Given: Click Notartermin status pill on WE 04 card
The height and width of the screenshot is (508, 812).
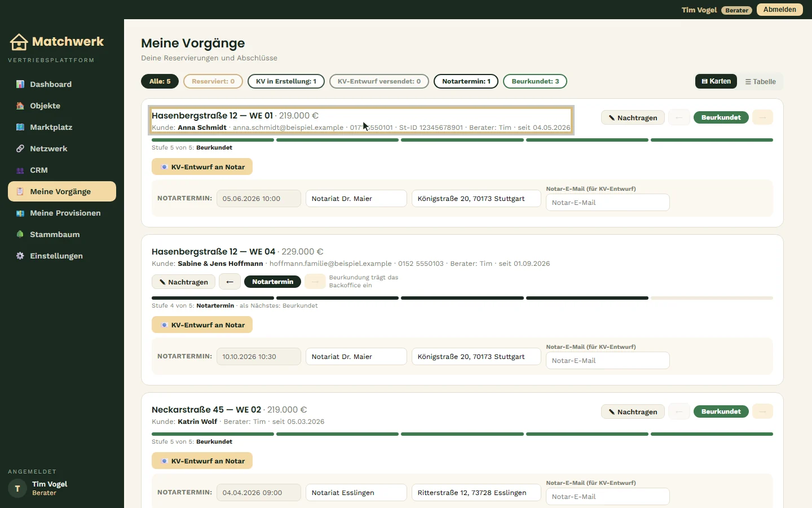Looking at the screenshot, I should (272, 282).
